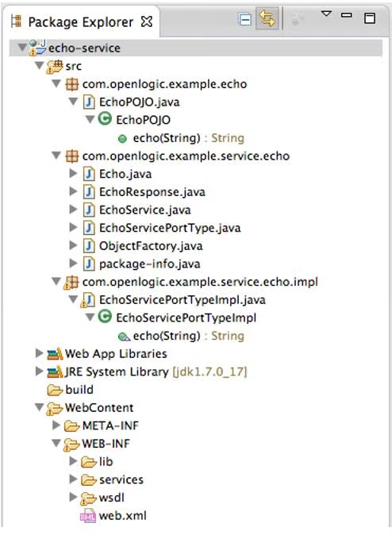Select ObjectFactory.java in the tree
392x535 pixels.
pyautogui.click(x=151, y=246)
